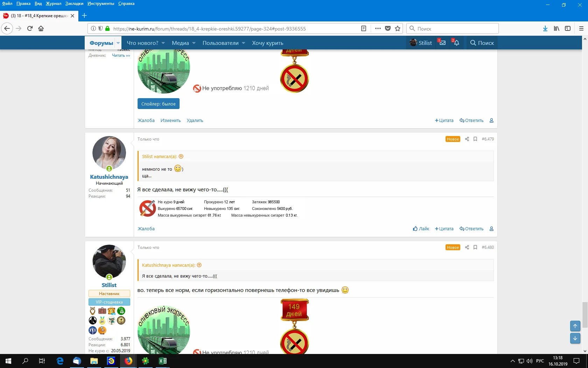
Task: Open Firefox downloads panel
Action: point(545,28)
